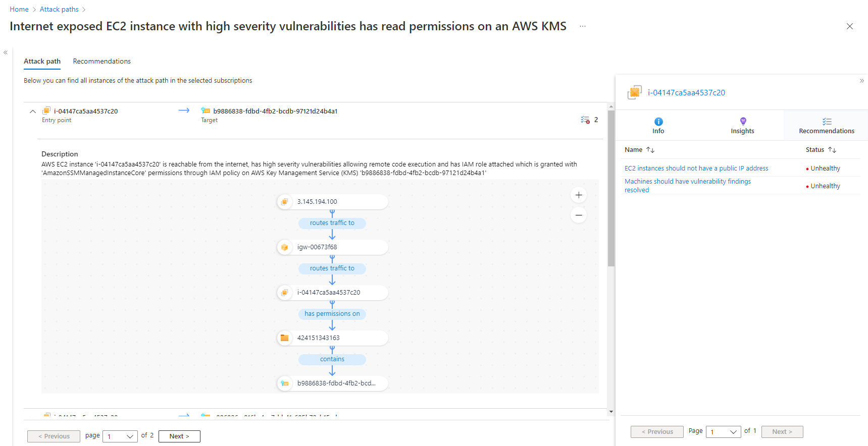The width and height of the screenshot is (868, 446).
Task: Open the attack path page number dropdown
Action: (x=120, y=436)
